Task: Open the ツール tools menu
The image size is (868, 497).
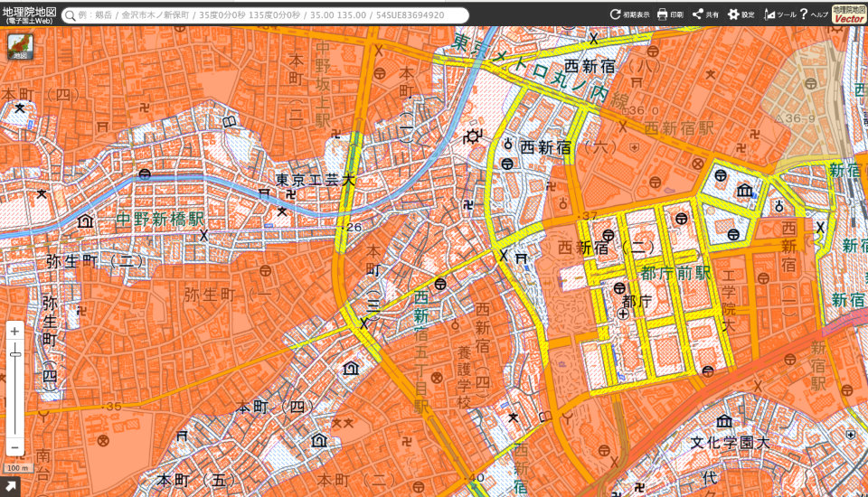Action: click(779, 14)
